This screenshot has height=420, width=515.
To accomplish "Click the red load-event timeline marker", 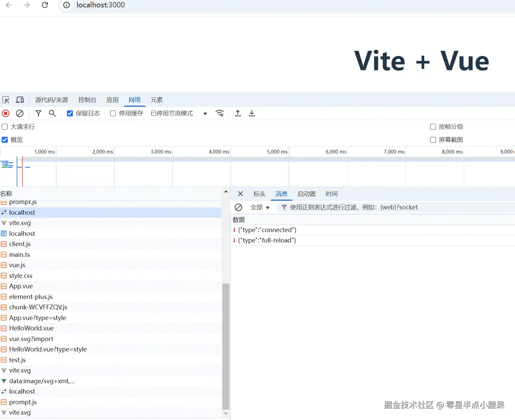I will tap(22, 171).
